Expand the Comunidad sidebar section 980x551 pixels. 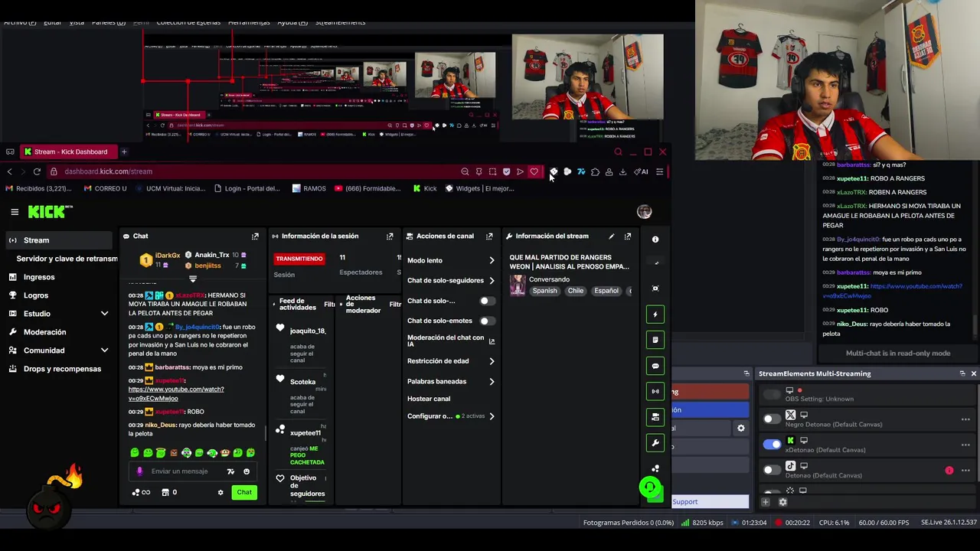(104, 350)
